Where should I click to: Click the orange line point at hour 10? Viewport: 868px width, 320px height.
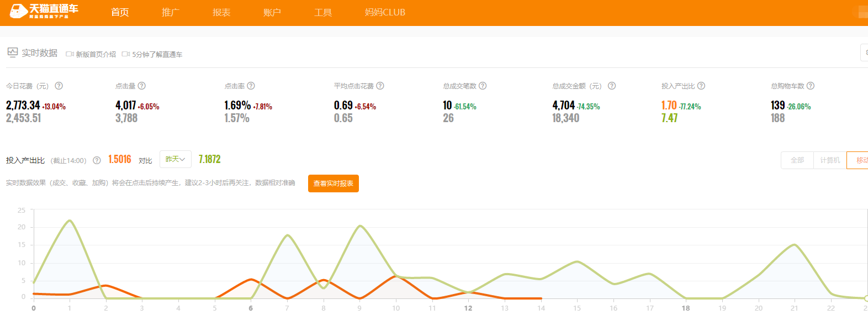click(395, 276)
